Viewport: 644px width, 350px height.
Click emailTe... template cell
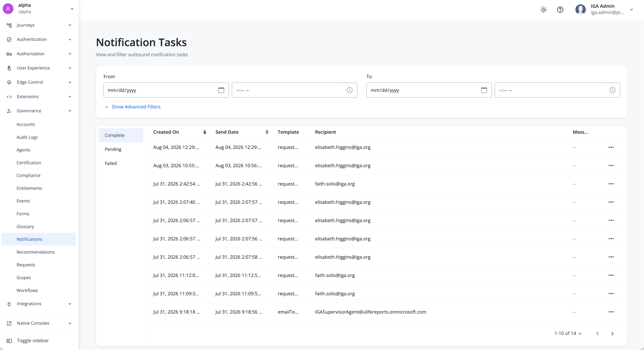click(x=288, y=312)
